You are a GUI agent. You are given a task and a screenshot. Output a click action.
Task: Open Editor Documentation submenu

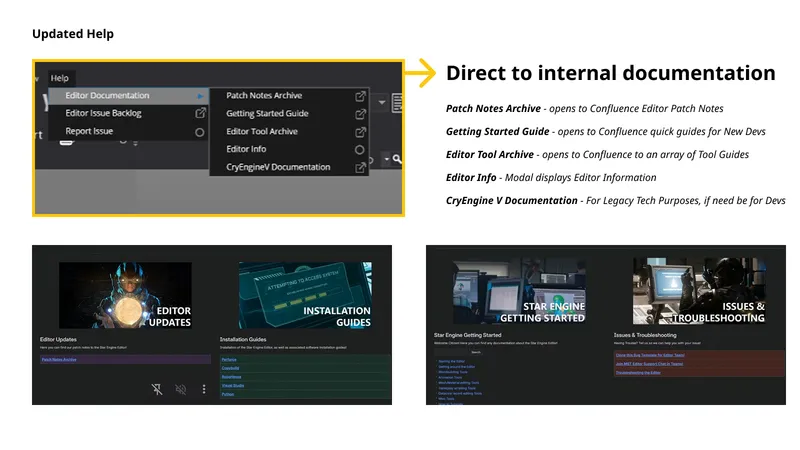(129, 95)
